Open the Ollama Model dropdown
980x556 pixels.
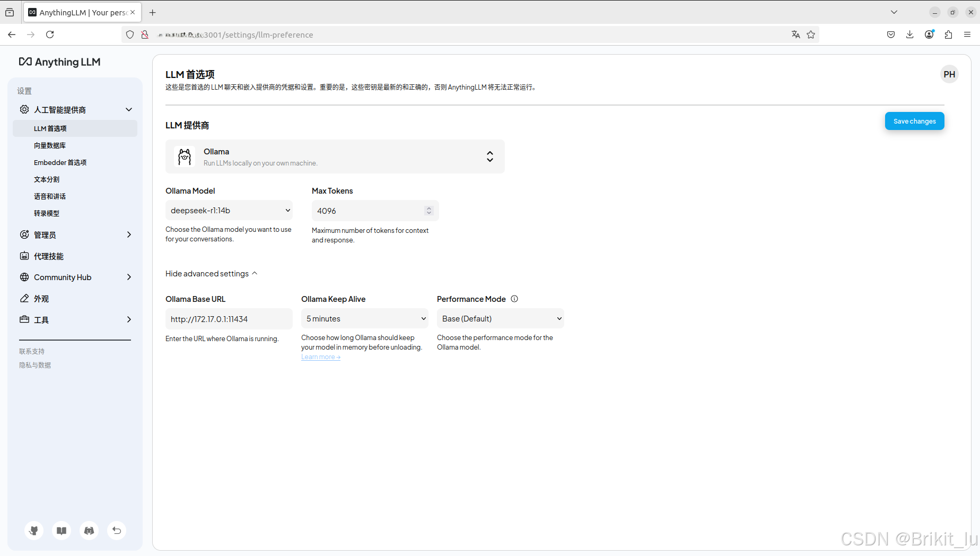point(229,210)
